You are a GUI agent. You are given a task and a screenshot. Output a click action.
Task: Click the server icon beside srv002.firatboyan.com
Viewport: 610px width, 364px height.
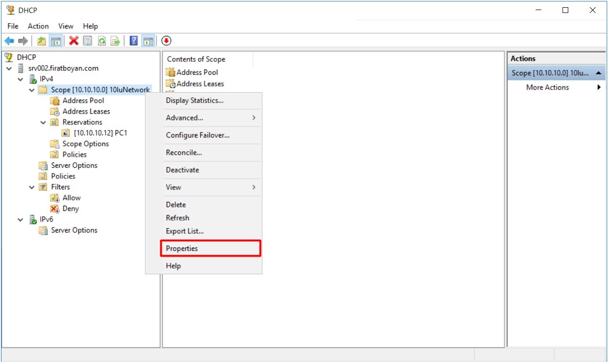pyautogui.click(x=21, y=69)
